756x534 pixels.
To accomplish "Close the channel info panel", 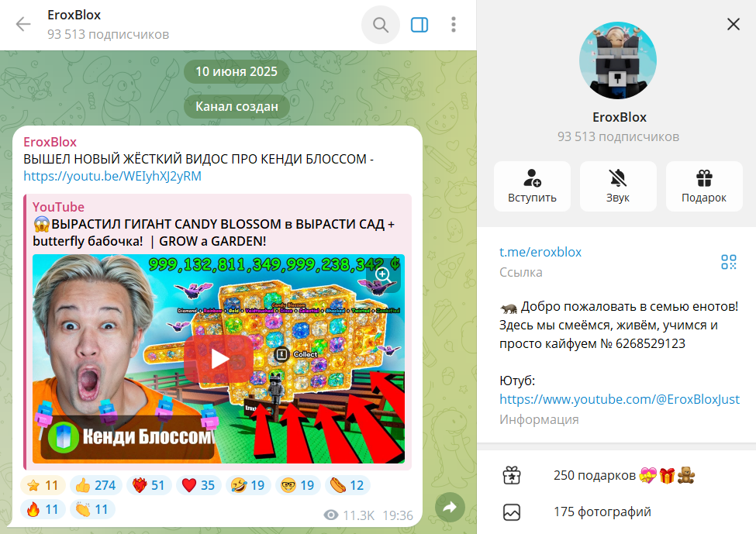I will tap(733, 24).
